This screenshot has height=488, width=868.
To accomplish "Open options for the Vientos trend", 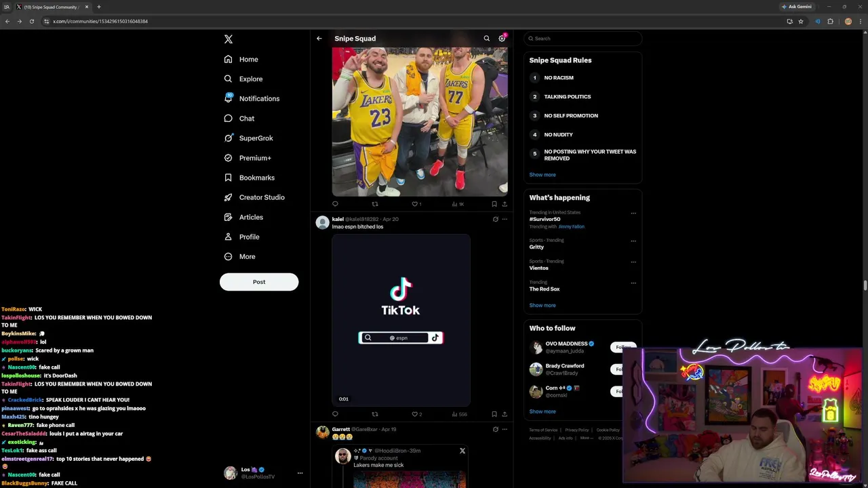I will 633,262.
